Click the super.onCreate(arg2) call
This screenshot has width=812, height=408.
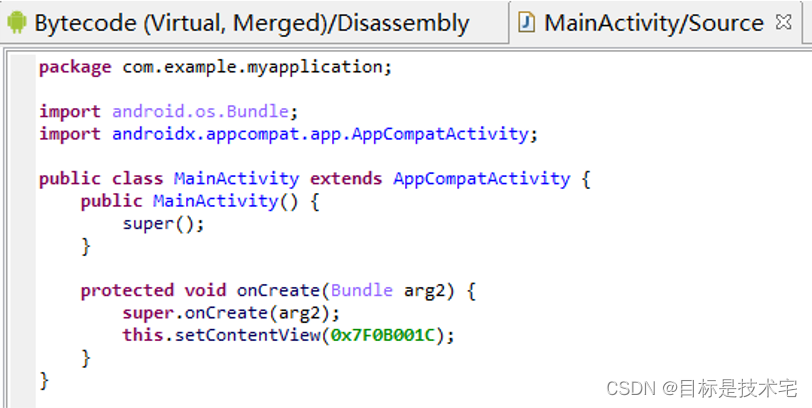coord(190,313)
